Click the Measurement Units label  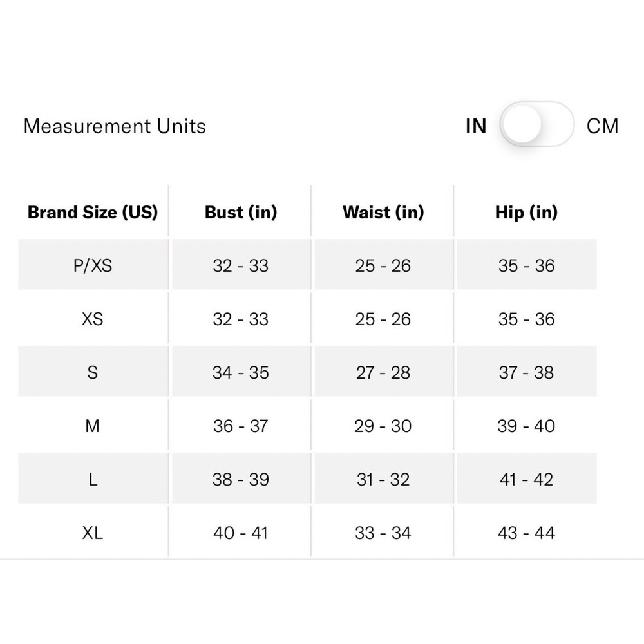[x=115, y=126]
